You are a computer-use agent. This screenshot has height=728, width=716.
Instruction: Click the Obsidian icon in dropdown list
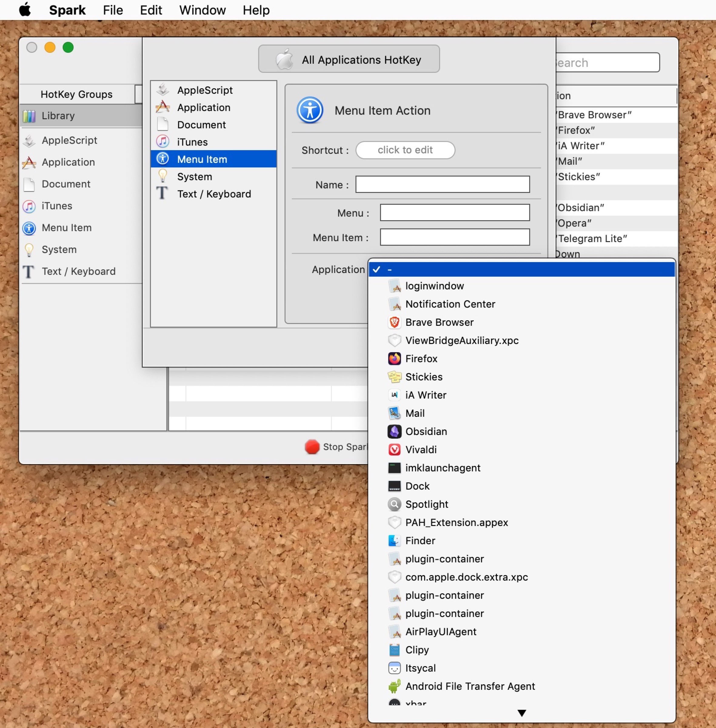[394, 432]
